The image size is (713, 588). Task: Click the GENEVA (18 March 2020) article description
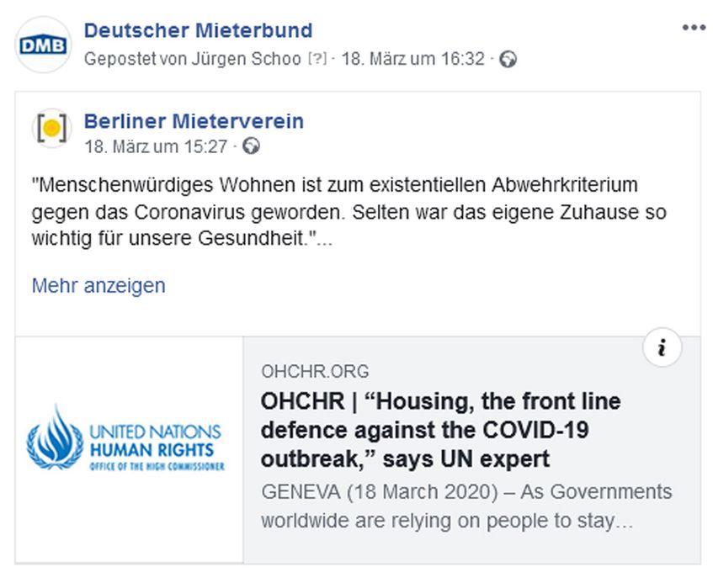tap(466, 506)
